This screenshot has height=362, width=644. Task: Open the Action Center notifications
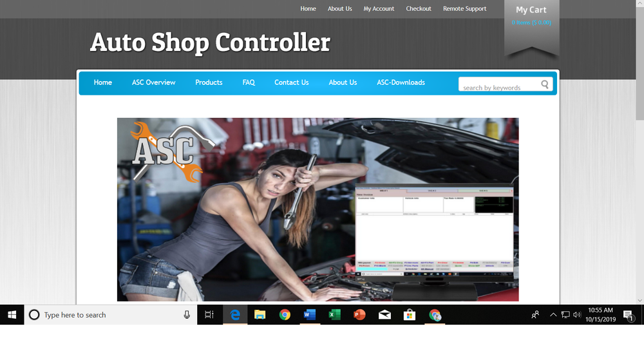click(x=628, y=315)
